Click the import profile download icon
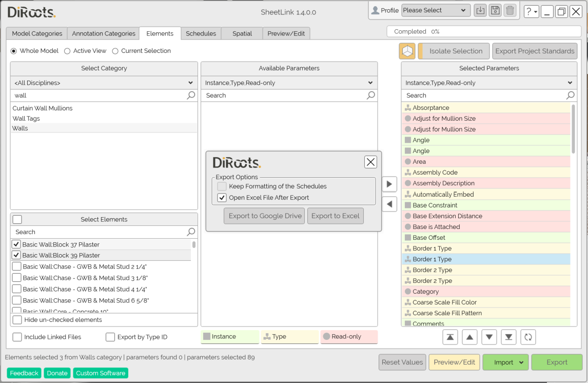 click(480, 11)
